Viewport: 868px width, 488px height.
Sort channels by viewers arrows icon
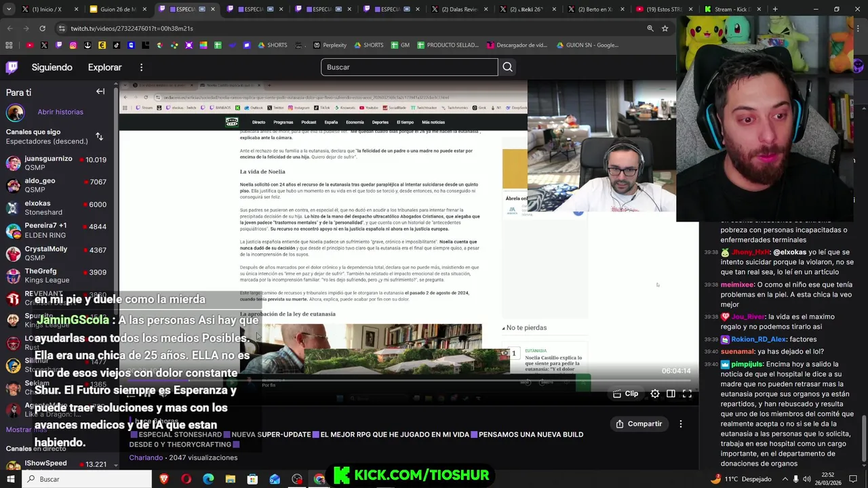click(x=99, y=136)
